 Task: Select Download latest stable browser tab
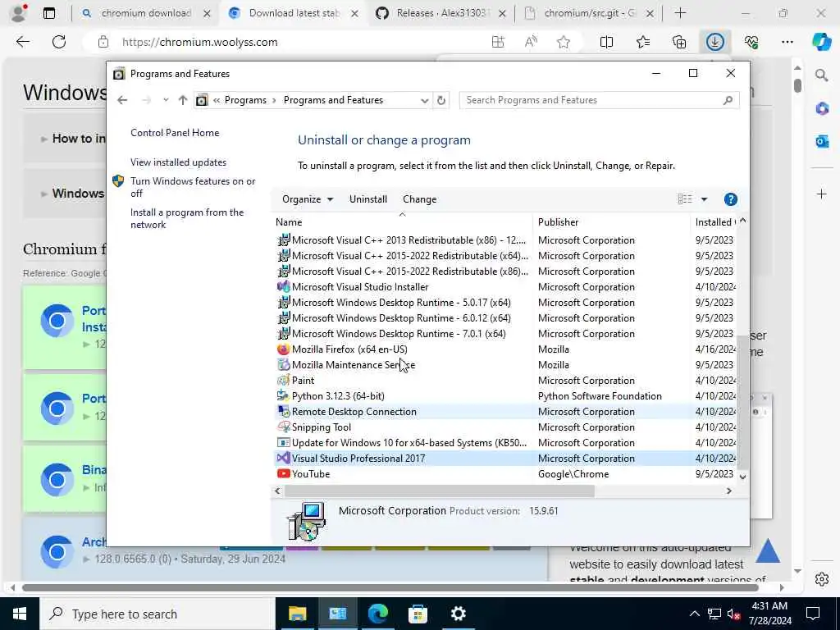(x=294, y=13)
